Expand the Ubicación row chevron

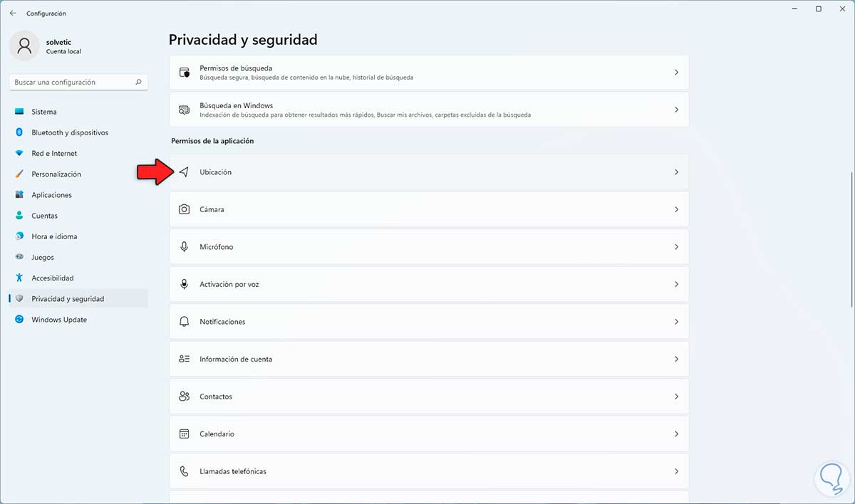[676, 172]
